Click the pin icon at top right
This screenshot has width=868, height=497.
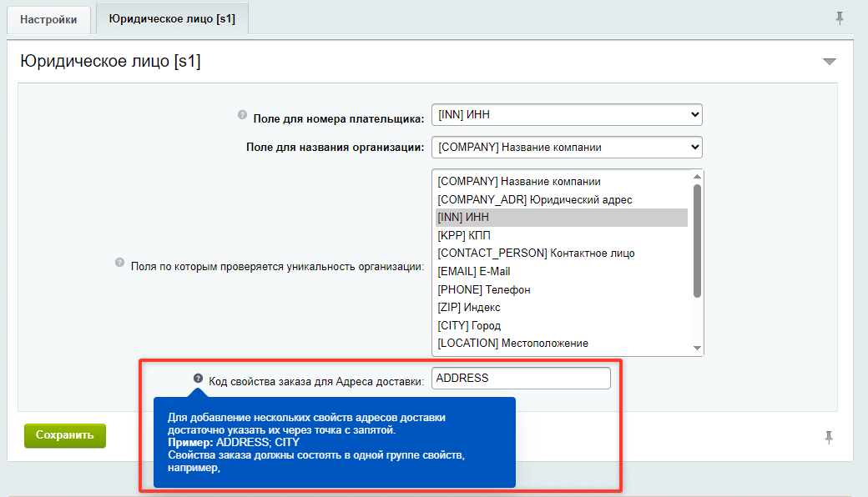click(x=840, y=18)
